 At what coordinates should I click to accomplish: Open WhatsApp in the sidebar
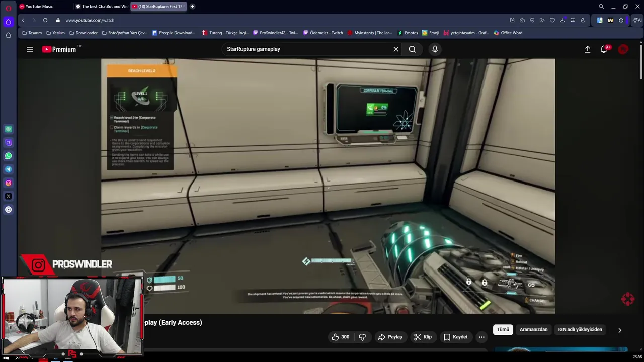8,156
